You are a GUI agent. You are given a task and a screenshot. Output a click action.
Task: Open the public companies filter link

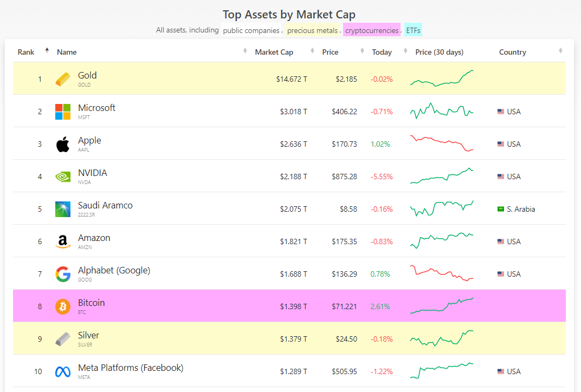[x=251, y=30]
